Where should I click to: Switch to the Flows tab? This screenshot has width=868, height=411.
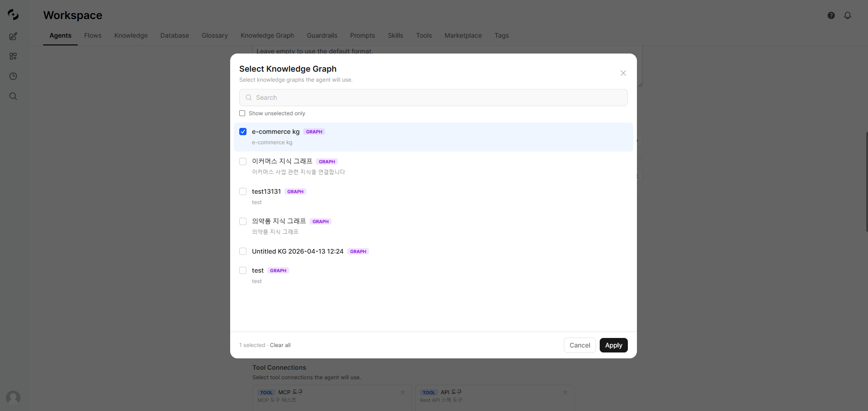click(93, 35)
